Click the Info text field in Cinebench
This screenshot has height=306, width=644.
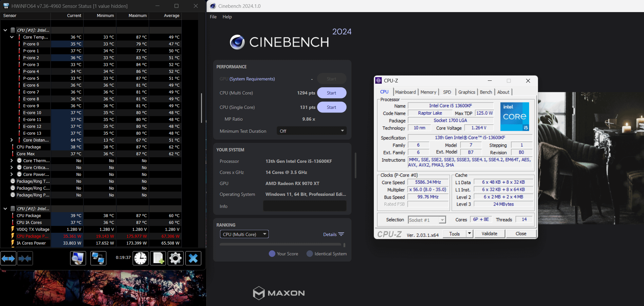(x=304, y=206)
